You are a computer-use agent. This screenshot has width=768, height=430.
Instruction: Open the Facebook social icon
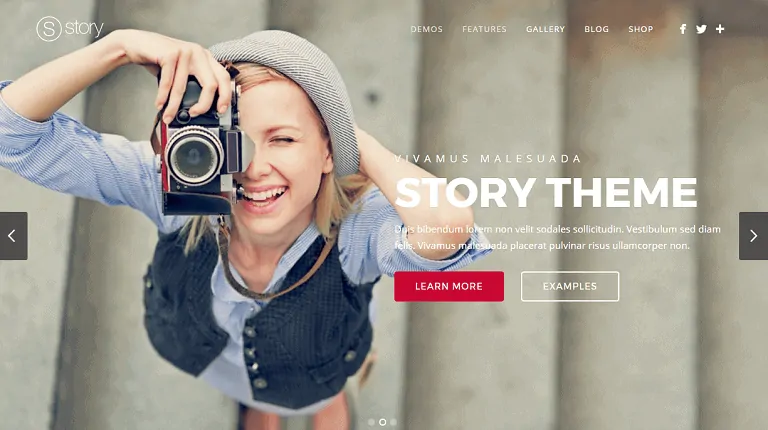[x=683, y=29]
